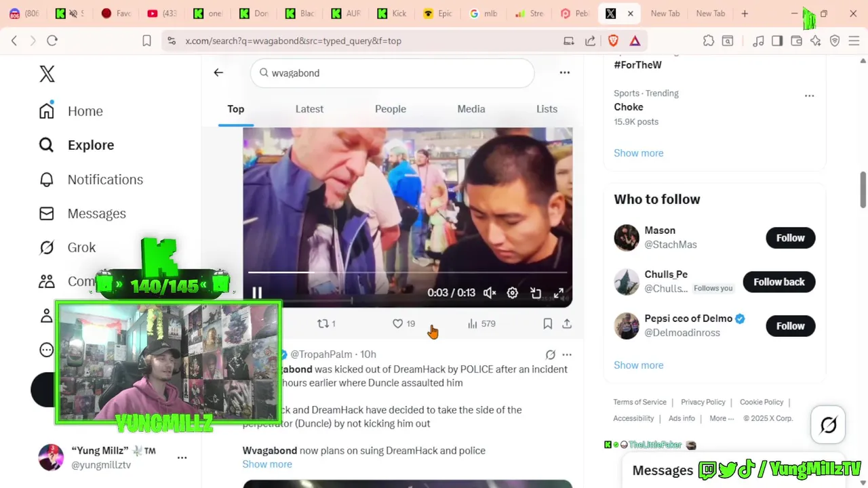
Task: Show more trending topics
Action: pyautogui.click(x=639, y=153)
